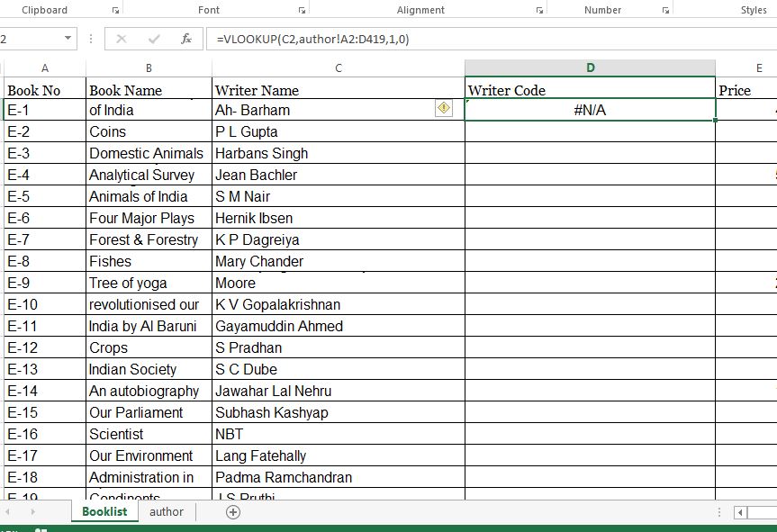
Task: Select cell containing Padma Ramchandran
Action: tap(339, 477)
